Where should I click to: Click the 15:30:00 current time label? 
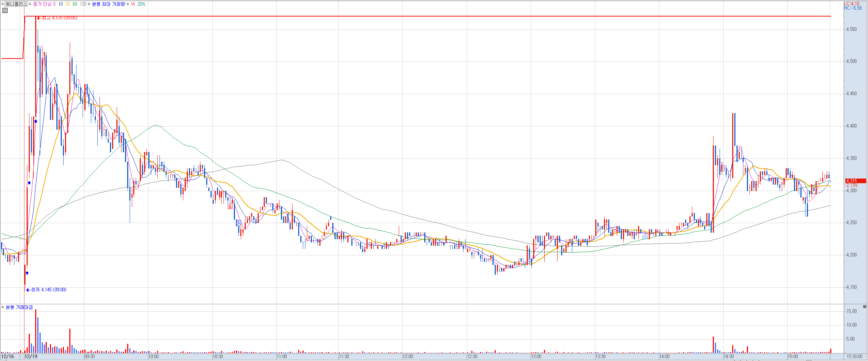tap(854, 357)
